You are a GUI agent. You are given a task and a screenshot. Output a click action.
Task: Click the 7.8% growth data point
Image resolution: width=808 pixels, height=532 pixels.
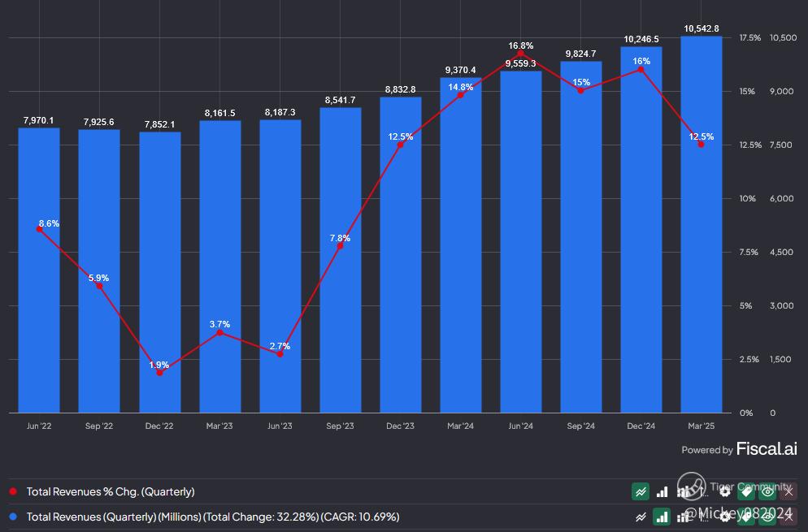click(340, 245)
